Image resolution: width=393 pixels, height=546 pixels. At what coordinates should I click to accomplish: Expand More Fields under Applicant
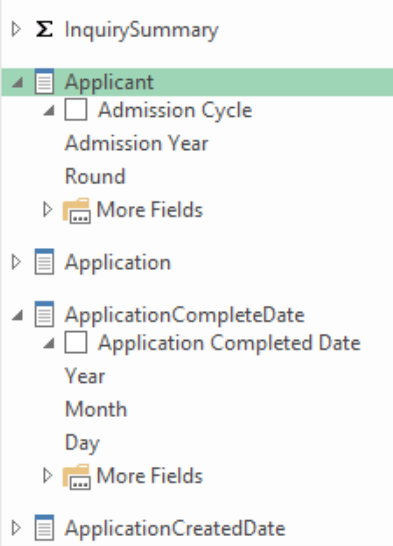coord(47,210)
